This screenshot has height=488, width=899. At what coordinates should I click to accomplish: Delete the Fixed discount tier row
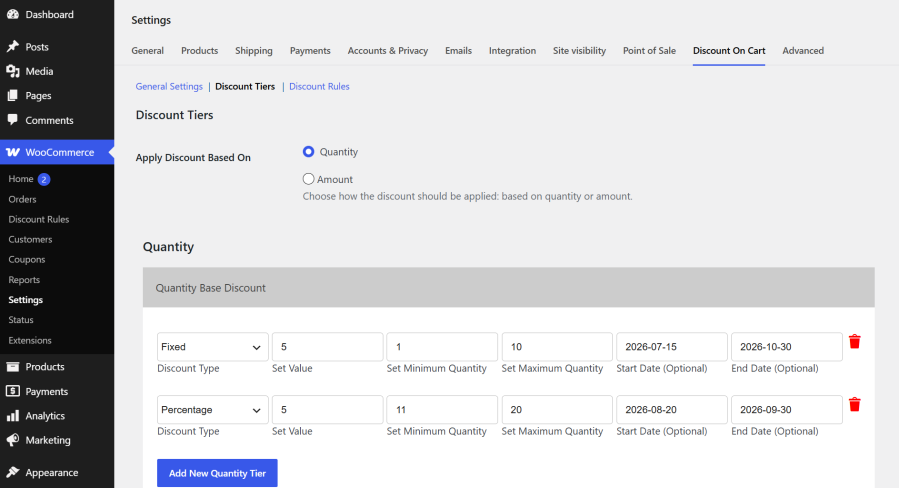(854, 342)
